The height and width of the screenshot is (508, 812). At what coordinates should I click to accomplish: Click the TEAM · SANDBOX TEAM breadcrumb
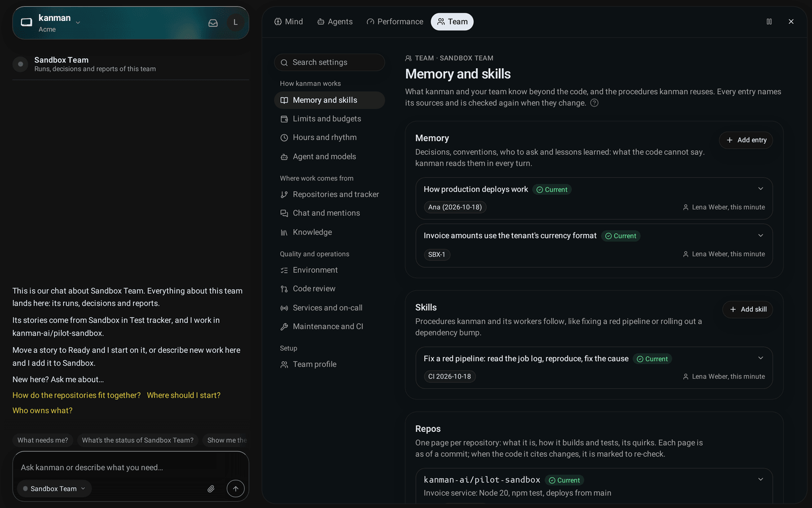coord(449,58)
